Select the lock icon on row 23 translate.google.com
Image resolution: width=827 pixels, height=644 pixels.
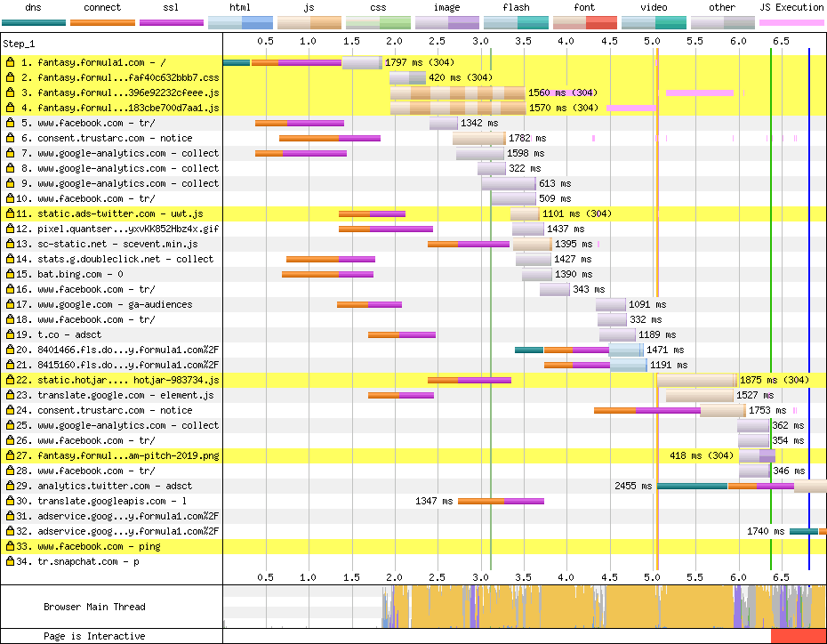point(10,395)
